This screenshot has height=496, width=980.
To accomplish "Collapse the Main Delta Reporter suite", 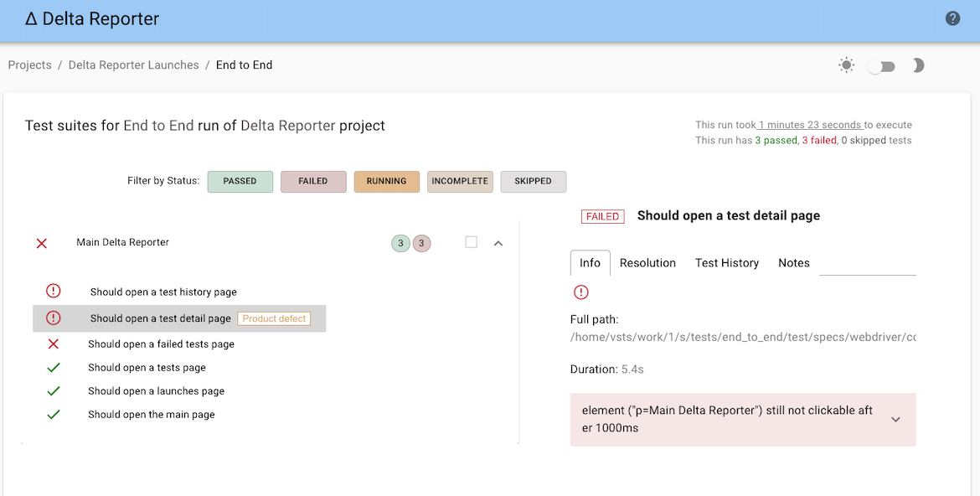I will point(498,243).
